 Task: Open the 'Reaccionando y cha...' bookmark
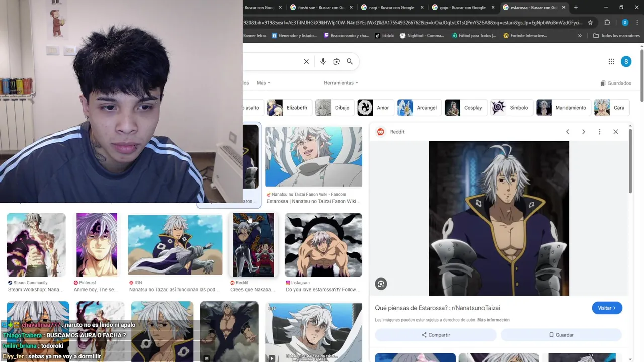346,36
